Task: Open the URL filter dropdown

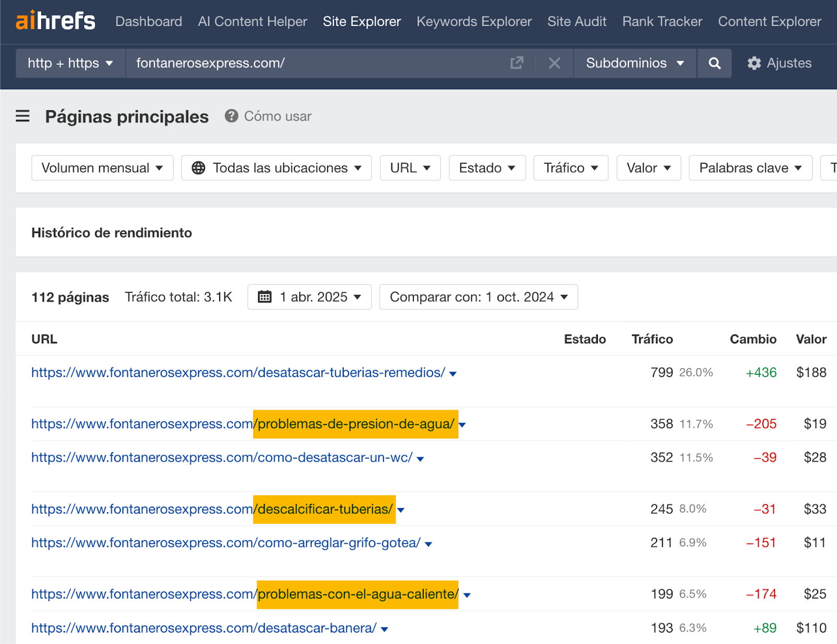Action: pyautogui.click(x=411, y=168)
